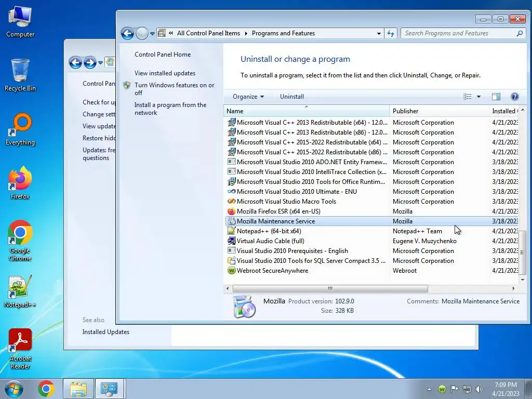Image resolution: width=532 pixels, height=399 pixels.
Task: Go back in Programs and Features window
Action: pyautogui.click(x=127, y=33)
